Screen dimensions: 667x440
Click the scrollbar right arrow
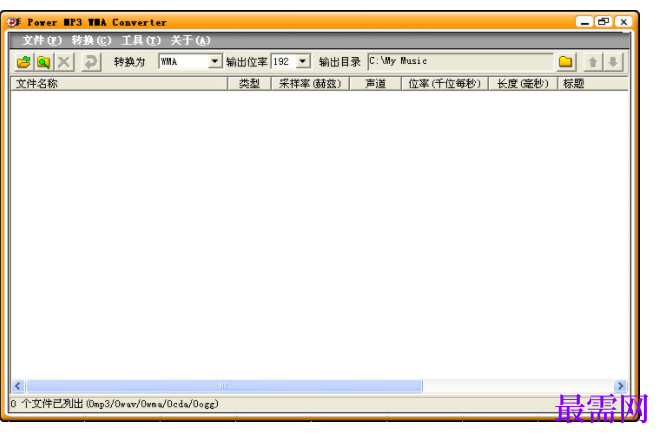[x=620, y=386]
